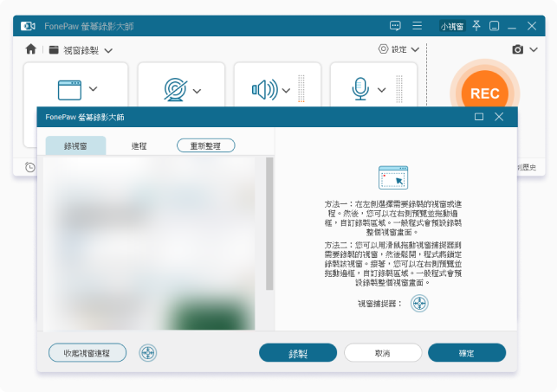Toggle the system sound speaker icon
This screenshot has height=392, width=557.
point(265,90)
